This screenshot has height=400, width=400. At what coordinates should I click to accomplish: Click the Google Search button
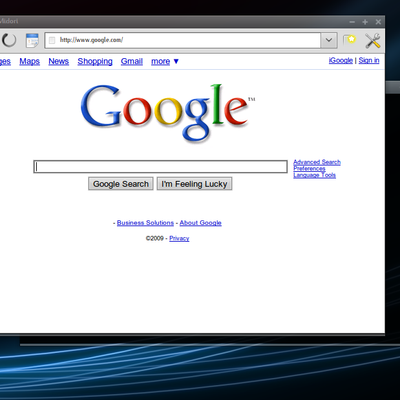(121, 184)
